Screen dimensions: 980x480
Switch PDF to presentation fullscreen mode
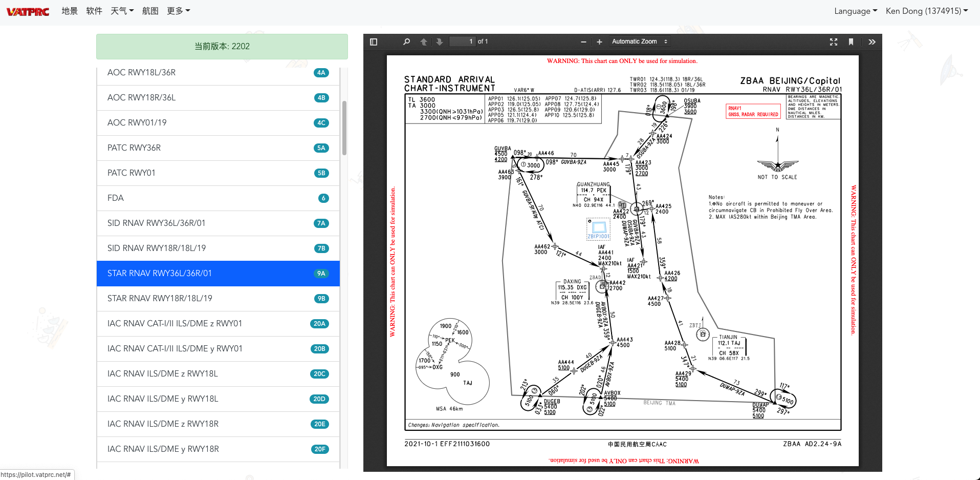click(834, 42)
